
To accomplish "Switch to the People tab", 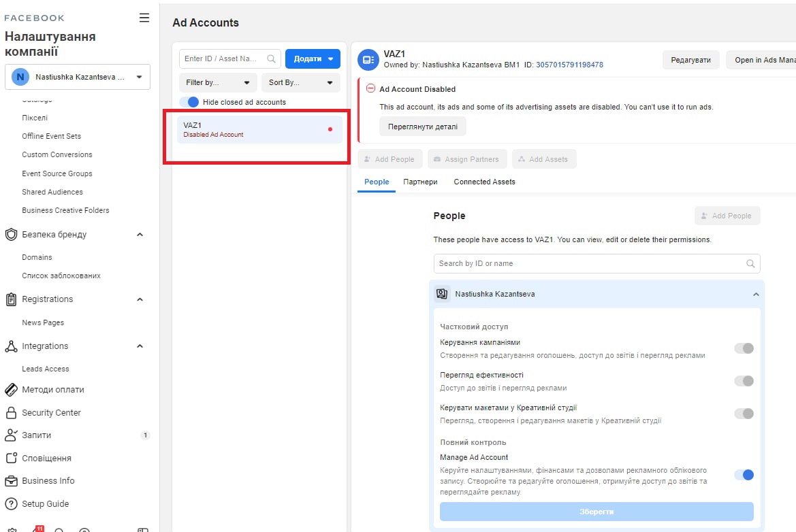I will pos(377,182).
